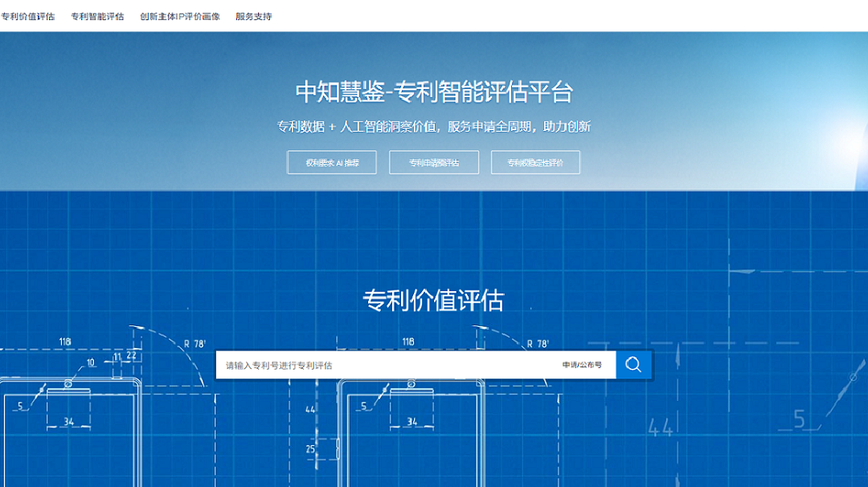
Task: Click the 中知慧鉴-专利智能评估平台 main title
Action: tap(434, 92)
